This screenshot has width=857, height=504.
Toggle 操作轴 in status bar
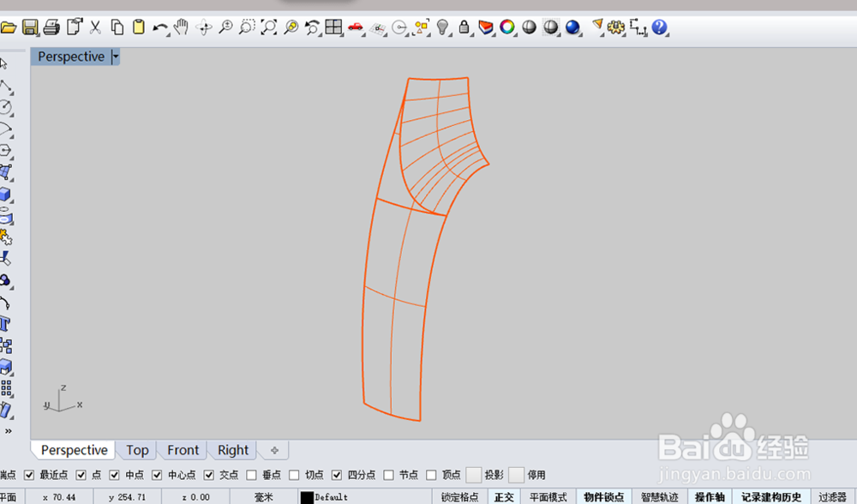coord(710,497)
